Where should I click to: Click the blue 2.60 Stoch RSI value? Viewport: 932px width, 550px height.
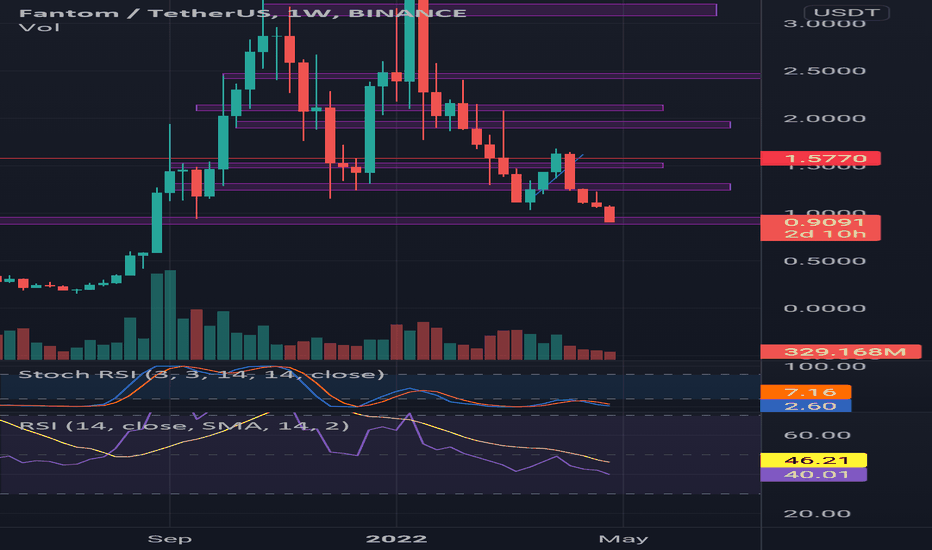(805, 406)
